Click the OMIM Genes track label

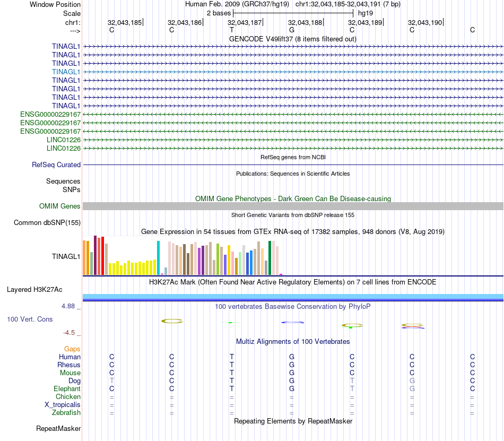59,206
